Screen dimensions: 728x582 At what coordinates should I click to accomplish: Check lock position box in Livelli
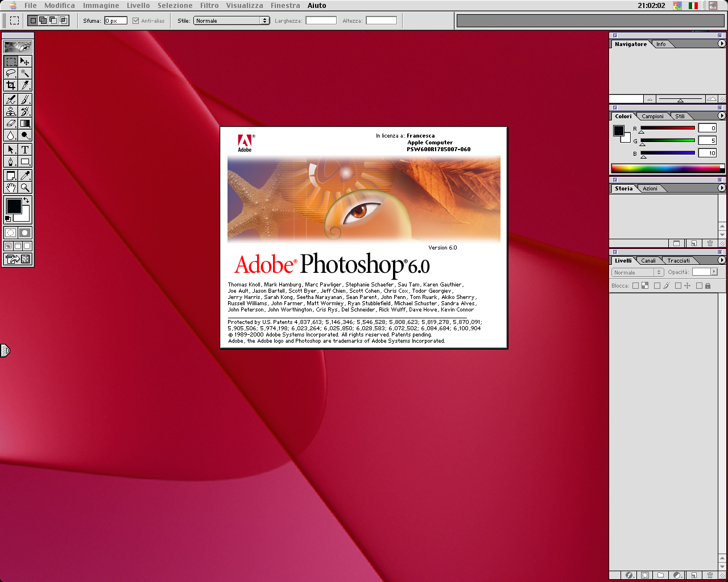coord(678,286)
